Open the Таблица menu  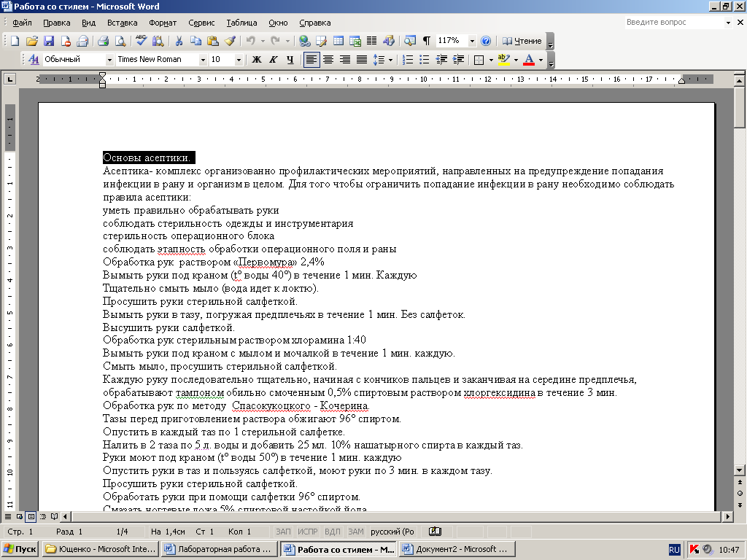tap(241, 23)
